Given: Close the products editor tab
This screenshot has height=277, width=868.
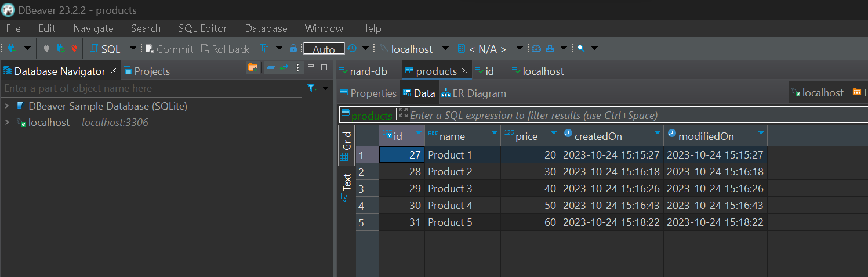Looking at the screenshot, I should click(465, 71).
